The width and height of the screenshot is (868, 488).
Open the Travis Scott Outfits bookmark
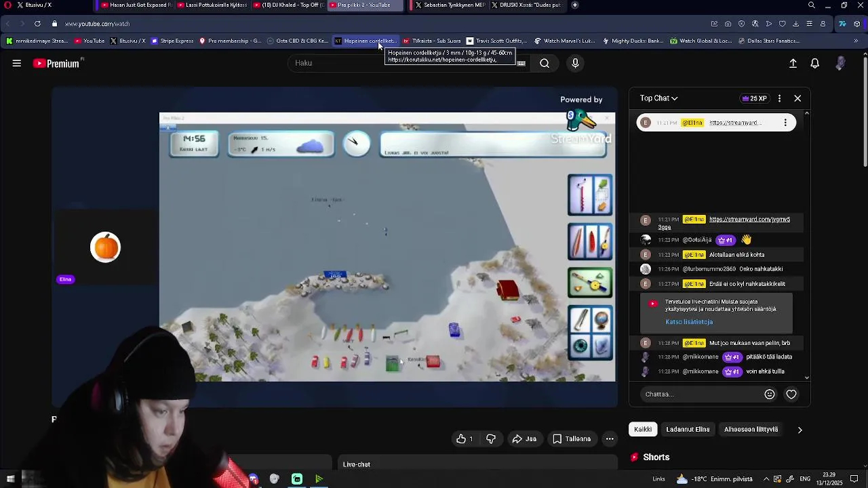[x=496, y=41]
